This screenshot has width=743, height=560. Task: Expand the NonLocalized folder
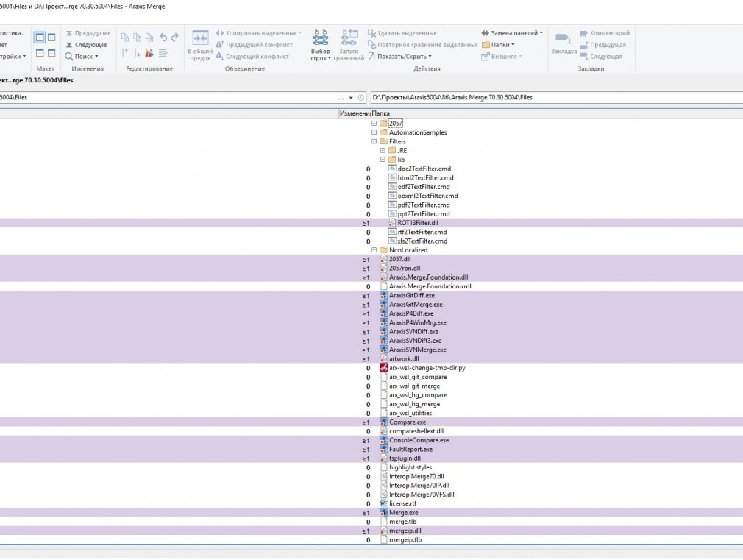click(374, 250)
